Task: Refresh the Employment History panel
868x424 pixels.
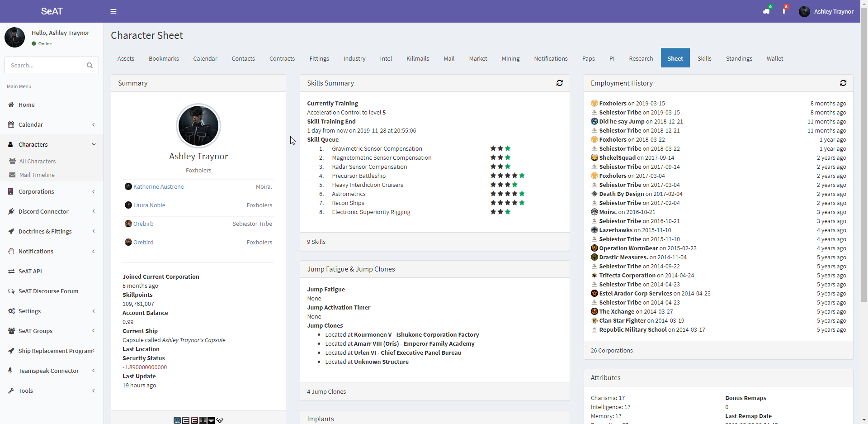Action: 843,83
